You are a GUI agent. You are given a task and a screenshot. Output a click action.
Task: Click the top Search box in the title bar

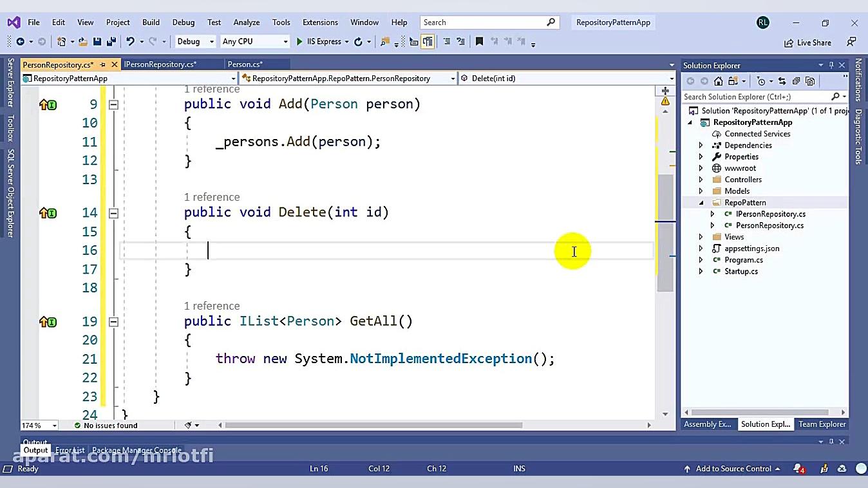point(489,22)
